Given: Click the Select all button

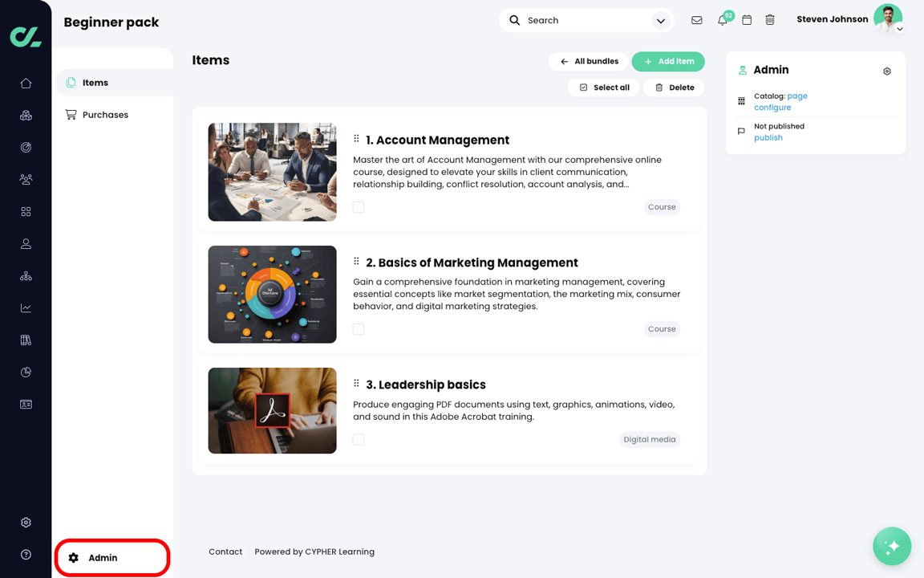Looking at the screenshot, I should (x=603, y=88).
